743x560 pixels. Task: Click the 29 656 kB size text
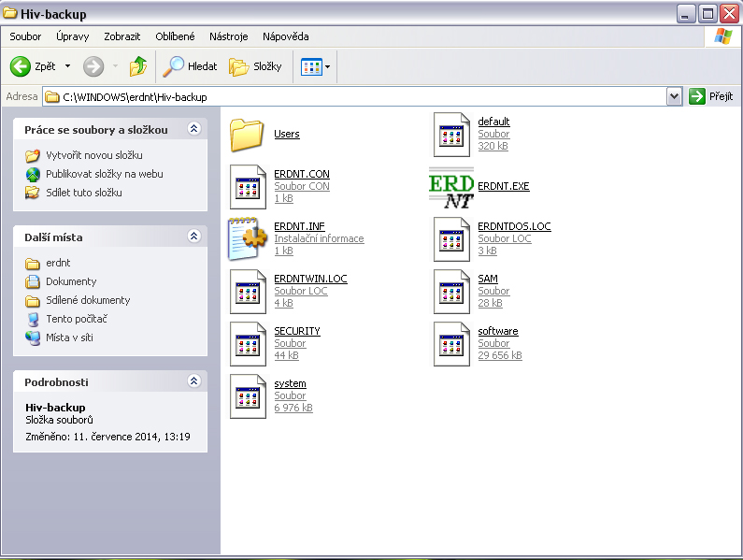(x=500, y=355)
